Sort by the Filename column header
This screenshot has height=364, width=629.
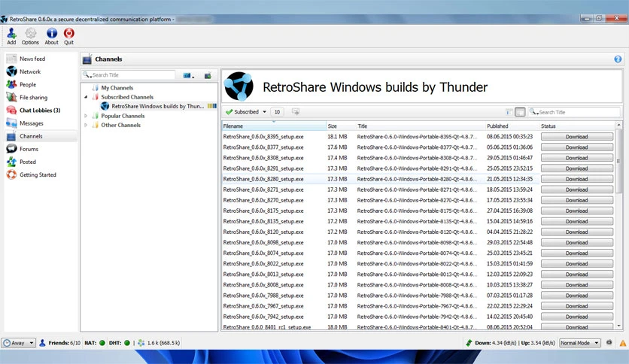point(274,126)
